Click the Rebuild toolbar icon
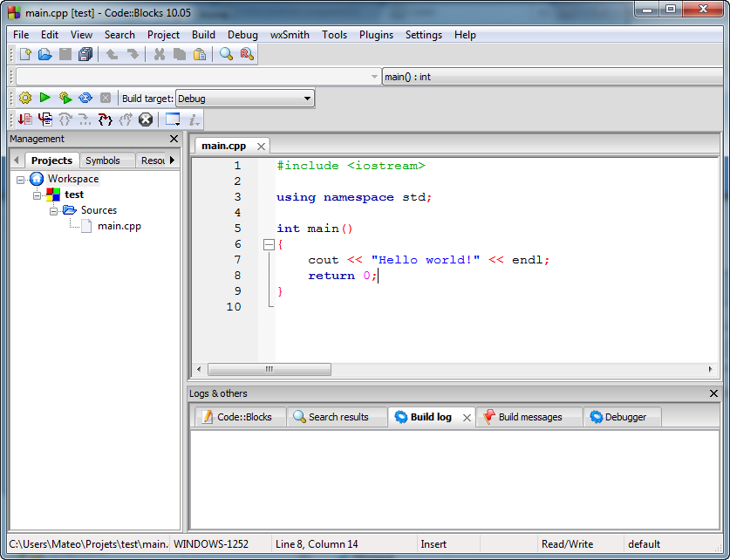730x560 pixels. click(x=85, y=98)
